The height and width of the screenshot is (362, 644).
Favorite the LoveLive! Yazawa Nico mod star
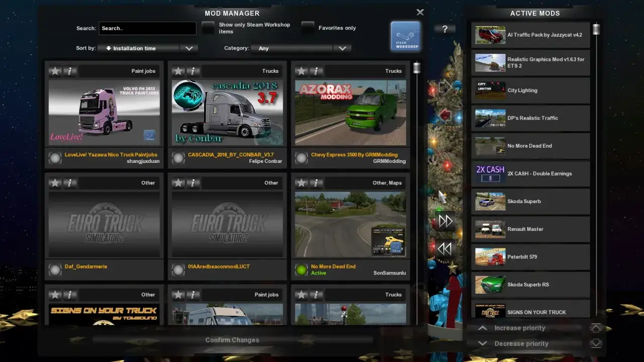click(55, 71)
